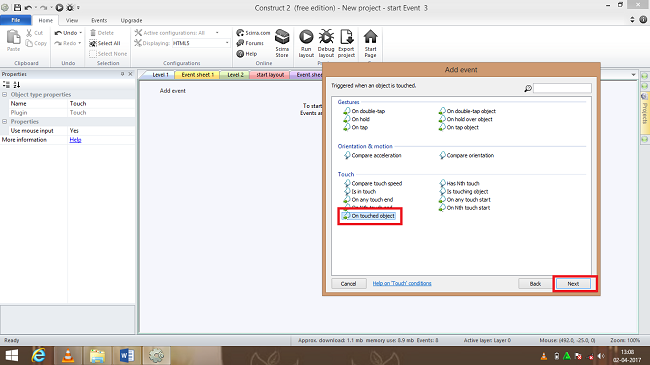Screen dimensions: 650x365
Task: Go to Start Page house icon
Action: pyautogui.click(x=370, y=37)
